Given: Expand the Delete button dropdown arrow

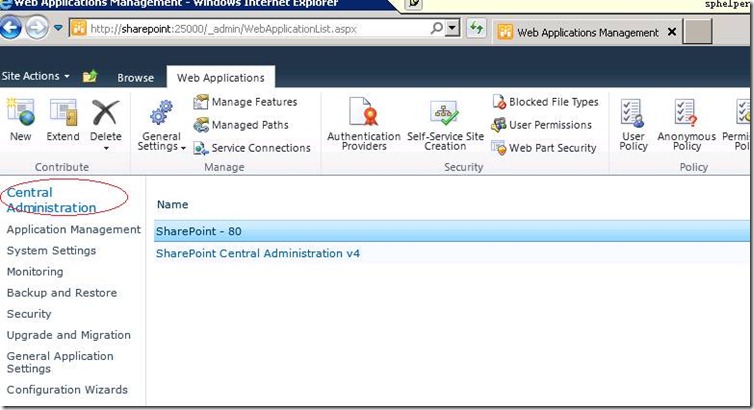Looking at the screenshot, I should 106,148.
